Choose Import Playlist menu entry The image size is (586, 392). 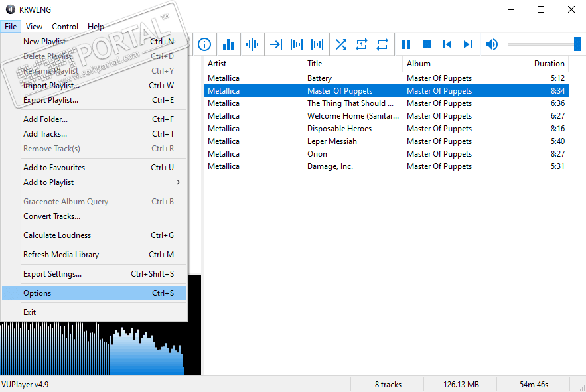pyautogui.click(x=94, y=86)
